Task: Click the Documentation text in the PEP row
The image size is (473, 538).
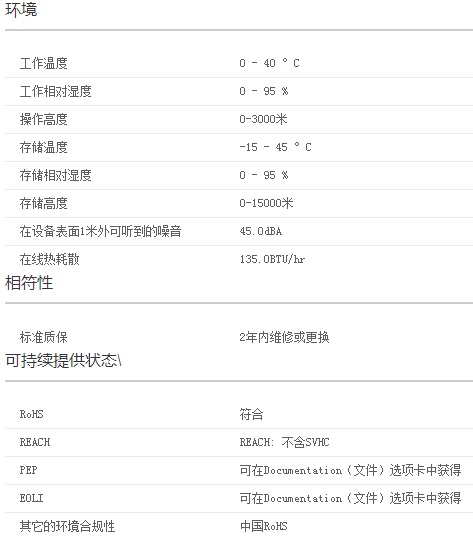Action: pyautogui.click(x=303, y=470)
